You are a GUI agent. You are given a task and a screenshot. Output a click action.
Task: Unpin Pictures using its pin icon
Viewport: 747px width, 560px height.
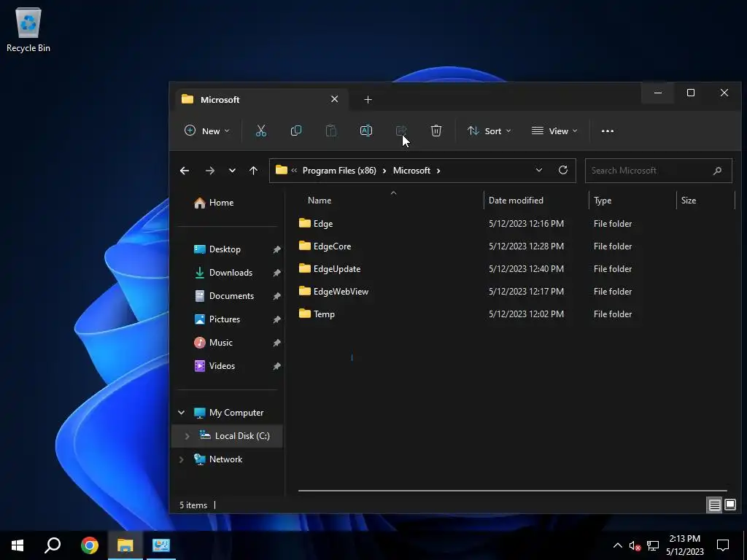pyautogui.click(x=276, y=319)
